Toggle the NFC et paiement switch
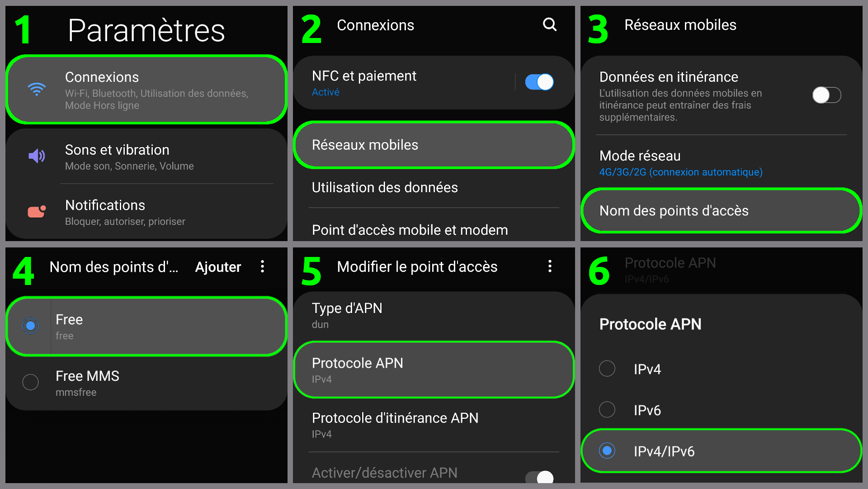This screenshot has height=489, width=868. click(539, 82)
